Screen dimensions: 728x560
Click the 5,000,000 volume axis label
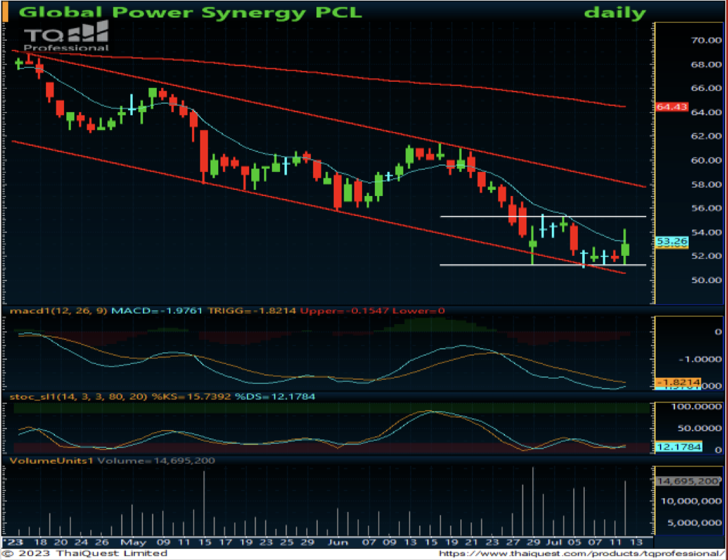tap(694, 523)
